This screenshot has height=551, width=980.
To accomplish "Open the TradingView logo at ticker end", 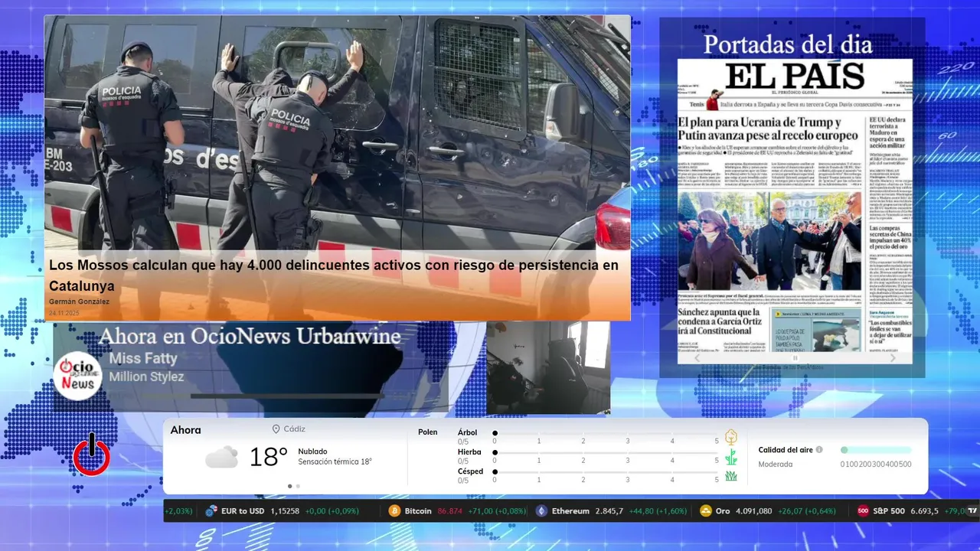I will pyautogui.click(x=972, y=510).
